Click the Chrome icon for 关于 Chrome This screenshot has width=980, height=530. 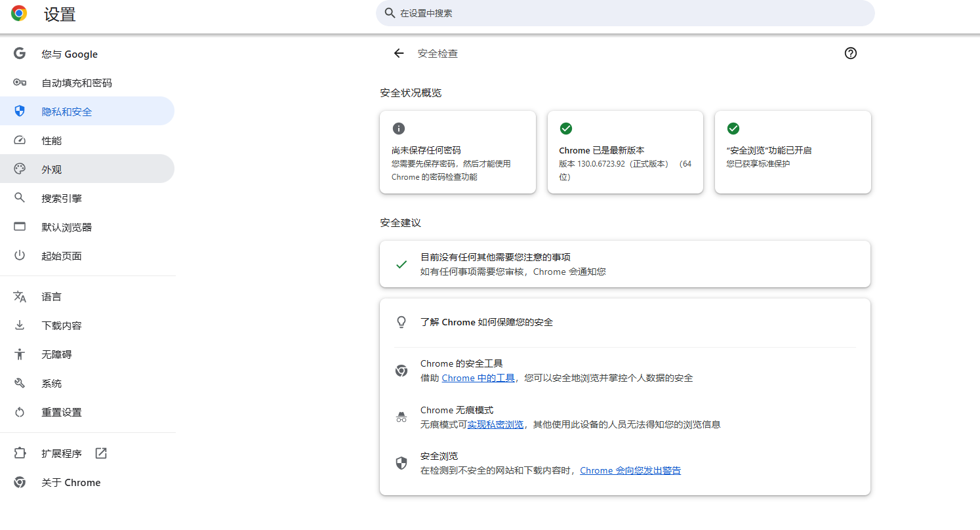click(x=20, y=482)
